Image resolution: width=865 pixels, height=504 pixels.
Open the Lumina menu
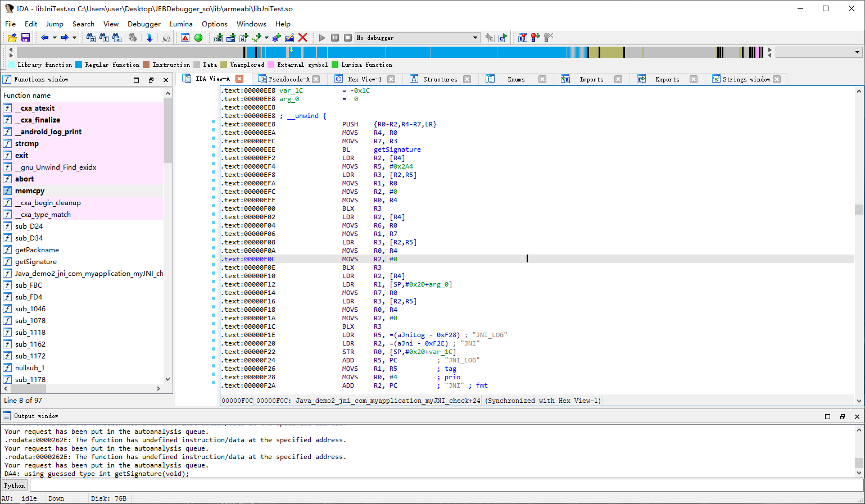(181, 24)
